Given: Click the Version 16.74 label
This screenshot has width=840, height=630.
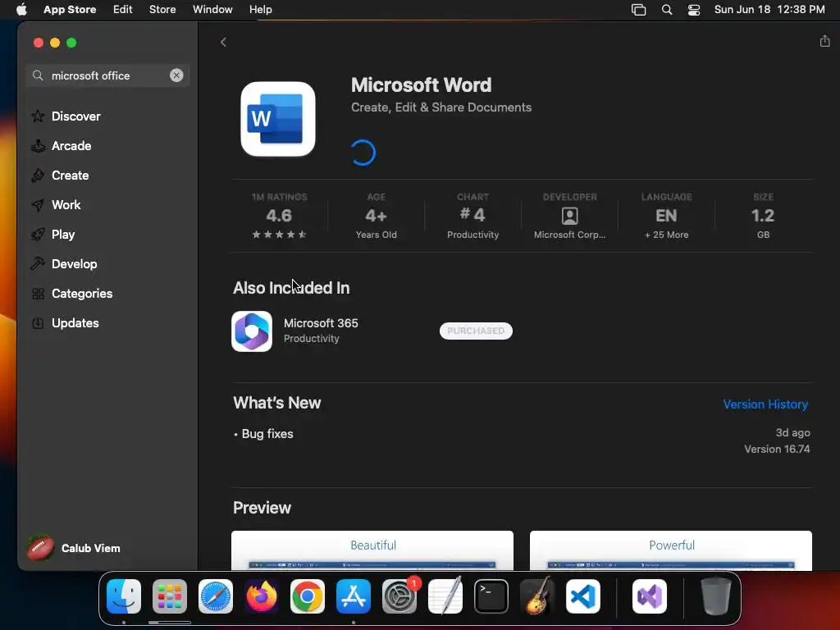Looking at the screenshot, I should click(777, 449).
